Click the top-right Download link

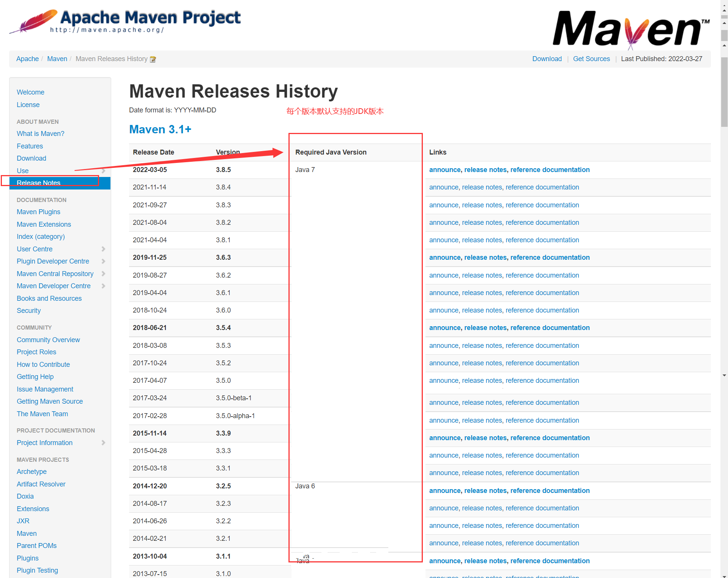point(547,59)
